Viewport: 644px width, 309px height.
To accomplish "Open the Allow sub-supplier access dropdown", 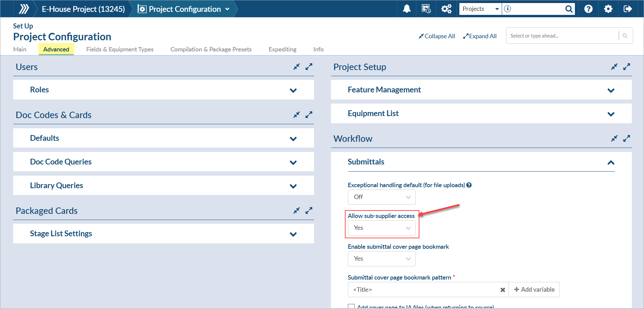I will [x=381, y=228].
